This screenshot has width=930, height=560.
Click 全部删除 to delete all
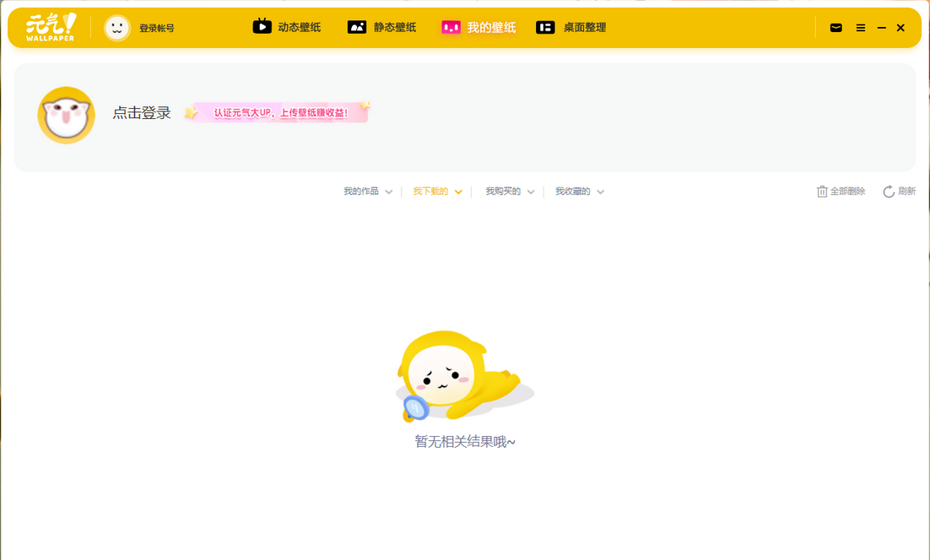coord(847,191)
